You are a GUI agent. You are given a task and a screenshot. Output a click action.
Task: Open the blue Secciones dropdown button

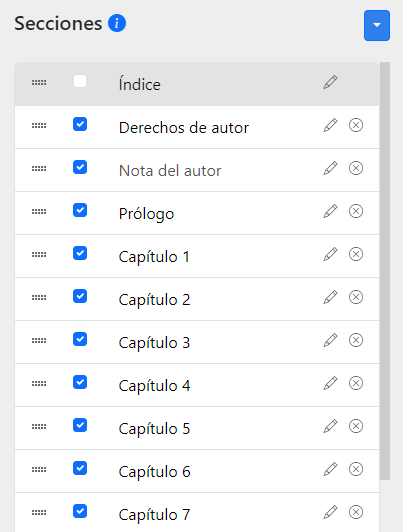click(377, 25)
